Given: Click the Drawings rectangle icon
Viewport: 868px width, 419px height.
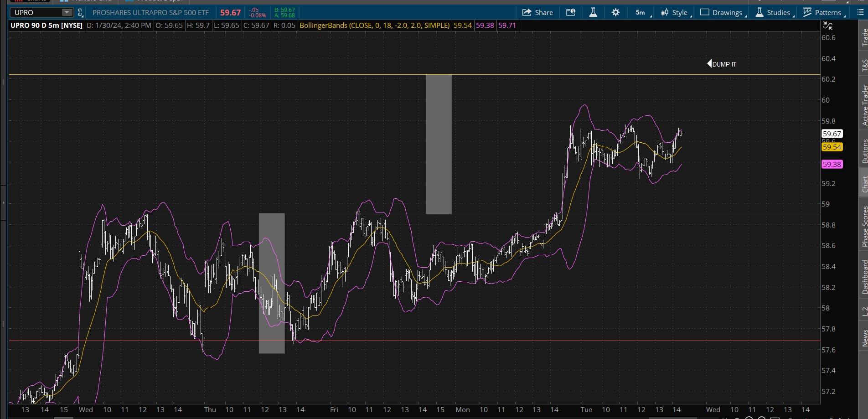Looking at the screenshot, I should [x=705, y=12].
